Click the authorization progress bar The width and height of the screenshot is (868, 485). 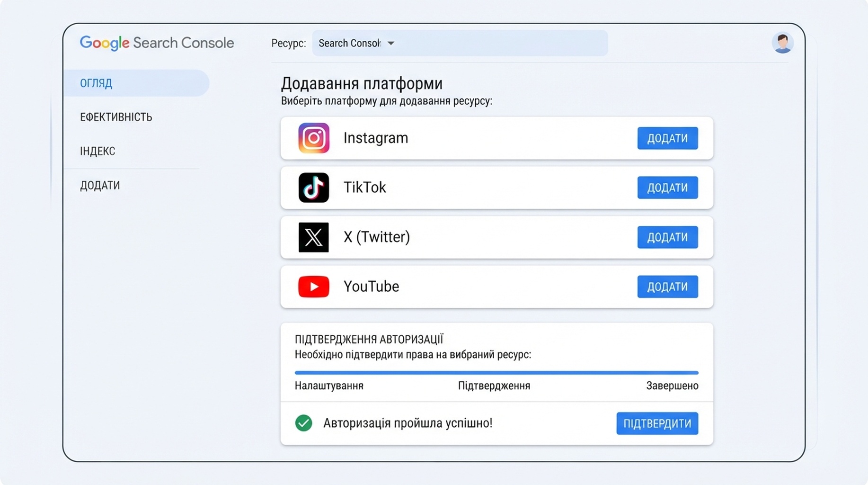[496, 373]
